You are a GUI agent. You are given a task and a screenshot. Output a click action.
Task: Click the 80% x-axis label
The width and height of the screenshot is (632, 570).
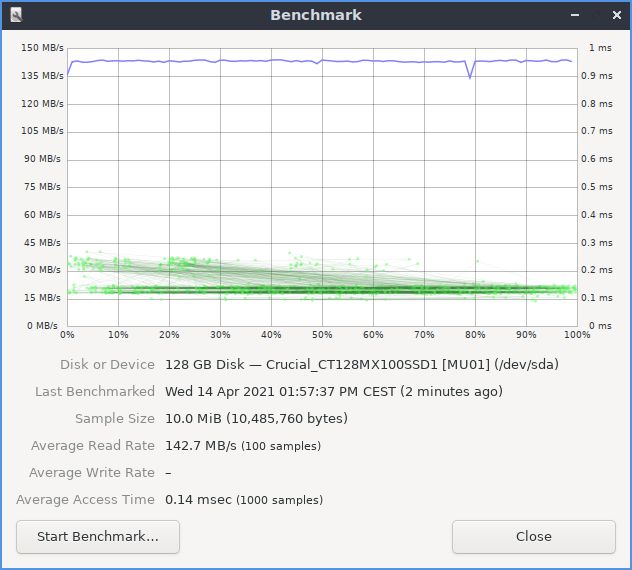coord(475,335)
